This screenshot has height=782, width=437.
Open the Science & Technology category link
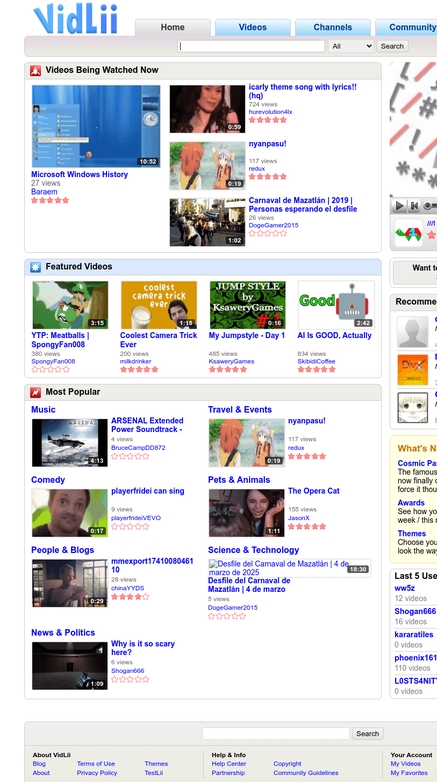point(253,551)
